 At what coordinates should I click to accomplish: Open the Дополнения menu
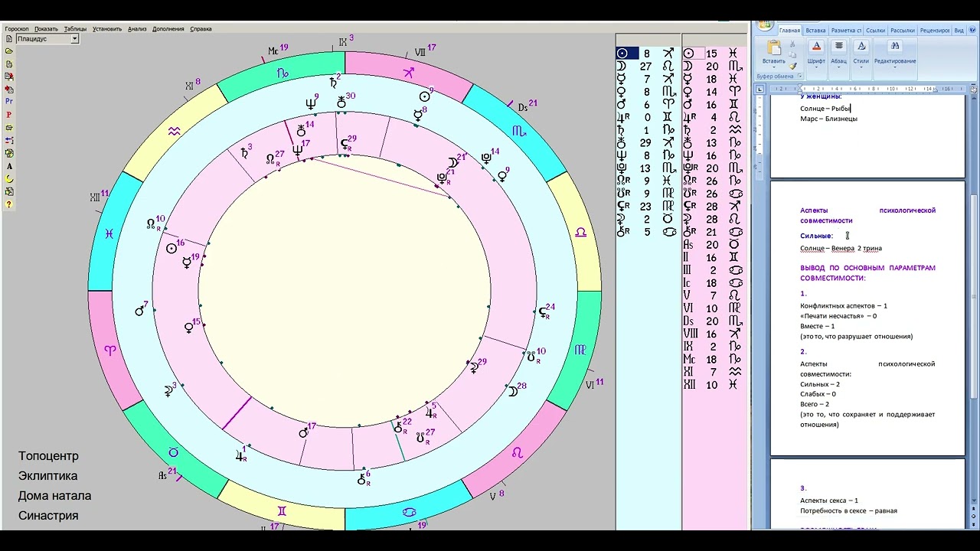tap(168, 29)
